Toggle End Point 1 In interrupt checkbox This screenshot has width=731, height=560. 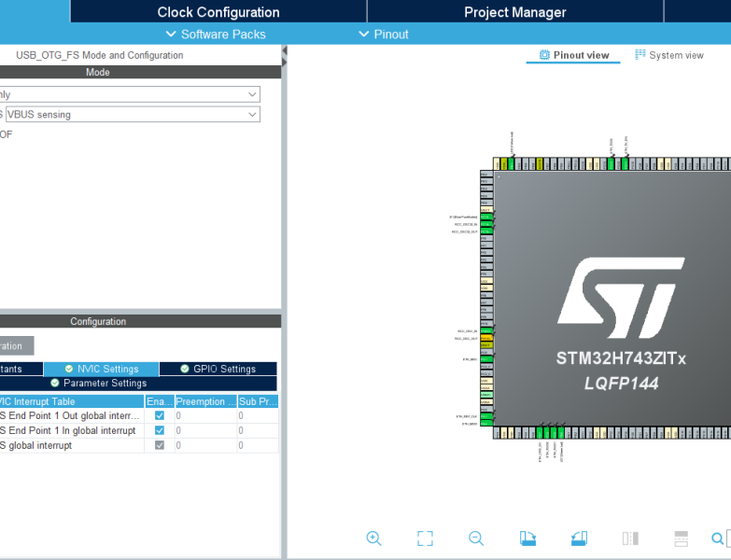click(x=160, y=430)
